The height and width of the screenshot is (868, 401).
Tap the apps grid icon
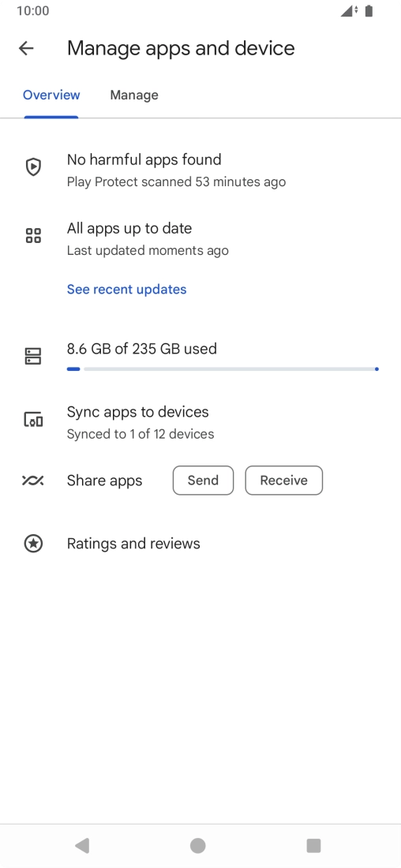pos(33,235)
